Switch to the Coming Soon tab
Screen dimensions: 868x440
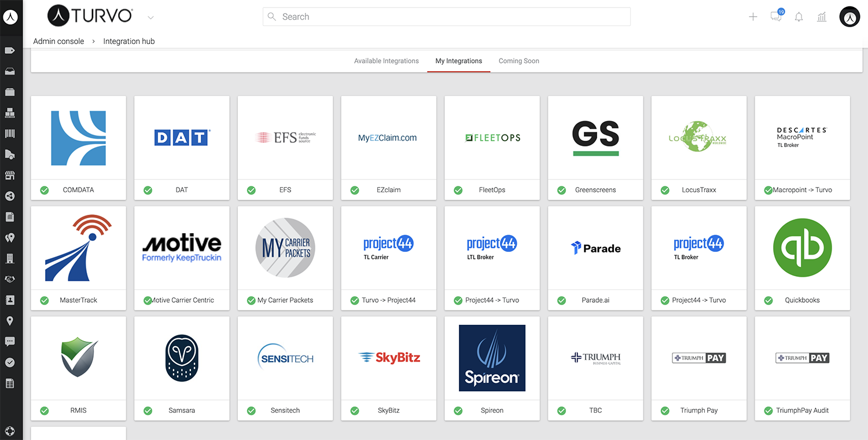point(518,61)
